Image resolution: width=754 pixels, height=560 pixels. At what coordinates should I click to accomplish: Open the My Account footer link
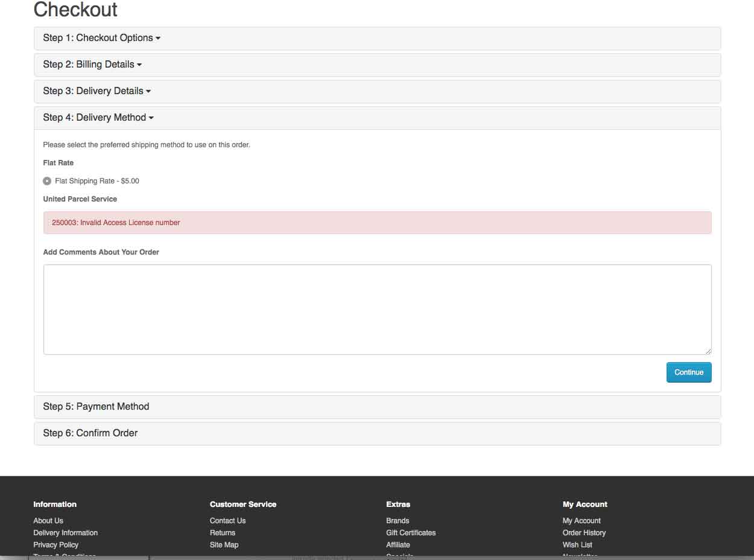[581, 521]
